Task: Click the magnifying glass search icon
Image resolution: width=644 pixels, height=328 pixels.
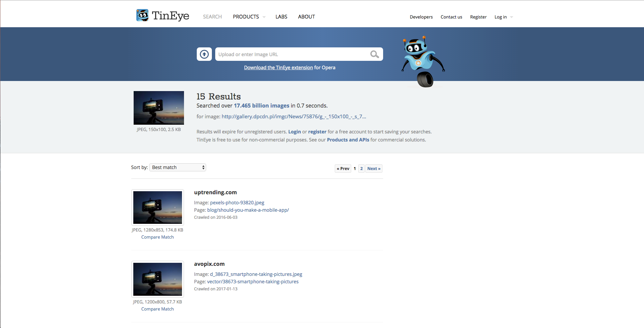Action: coord(375,54)
